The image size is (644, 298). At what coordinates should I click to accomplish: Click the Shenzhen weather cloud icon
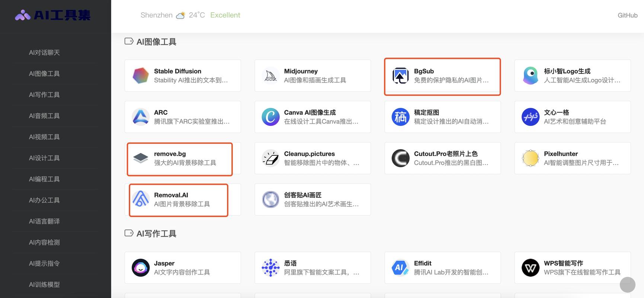click(x=180, y=16)
